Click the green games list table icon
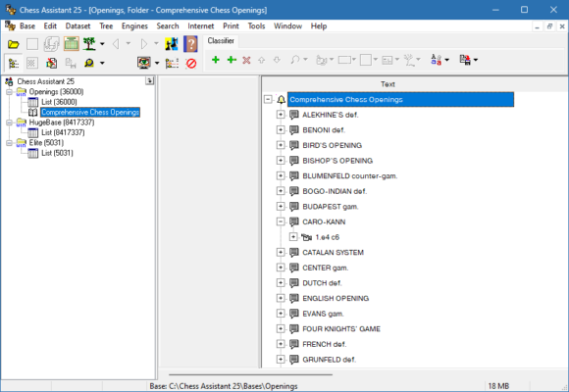Image resolution: width=569 pixels, height=392 pixels. [x=71, y=44]
